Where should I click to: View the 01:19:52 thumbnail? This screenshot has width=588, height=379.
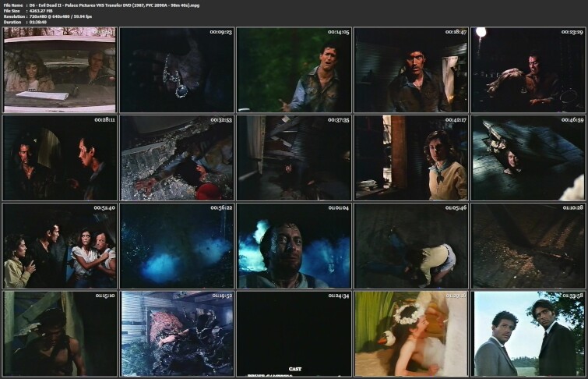(x=177, y=334)
